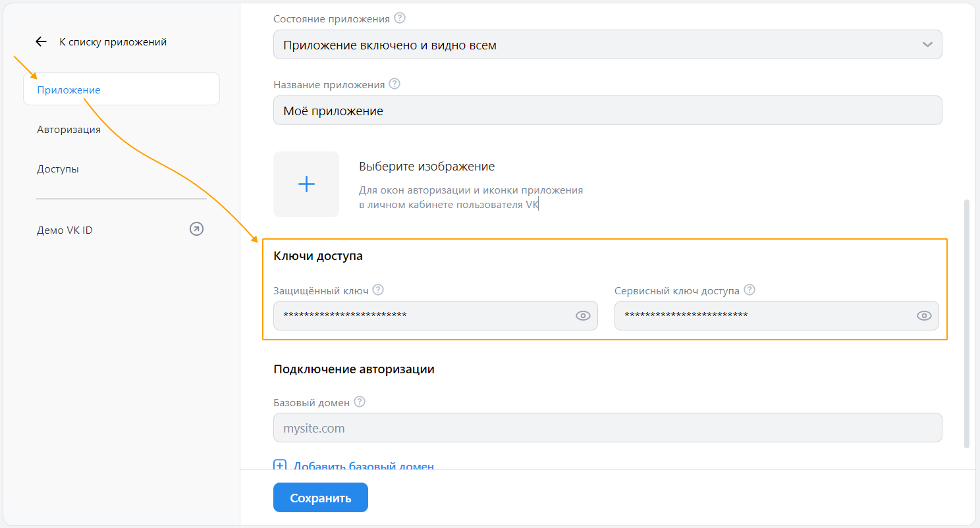Screen dimensions: 980x528
Task: Click the help icon beside Базовый домен
Action: pos(360,401)
